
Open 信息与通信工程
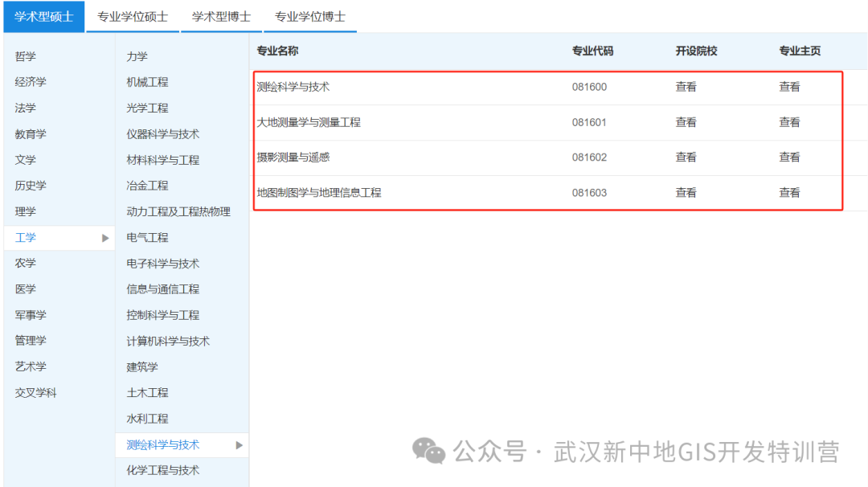pos(162,289)
